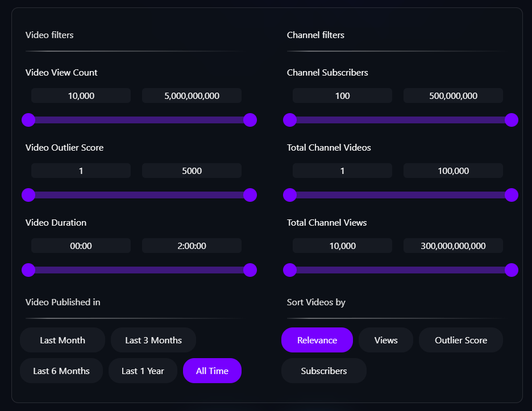Click the maximum Channel Subscribers field
Image resolution: width=532 pixels, height=411 pixels.
(453, 96)
